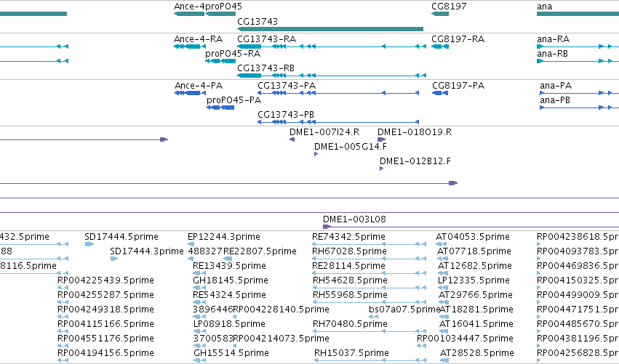The image size is (619, 364).
Task: Select the Ance-4-PA protein feature
Action: pos(190,93)
